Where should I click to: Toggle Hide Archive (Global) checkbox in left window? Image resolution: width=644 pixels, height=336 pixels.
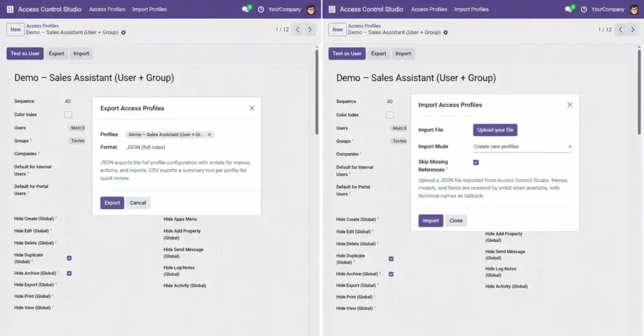[x=69, y=273]
